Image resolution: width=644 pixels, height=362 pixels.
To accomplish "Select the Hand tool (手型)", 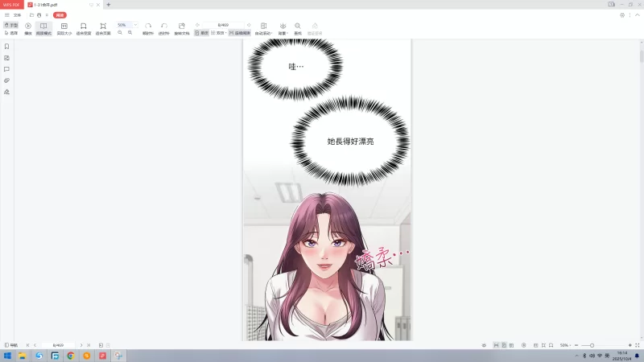I will click(11, 25).
